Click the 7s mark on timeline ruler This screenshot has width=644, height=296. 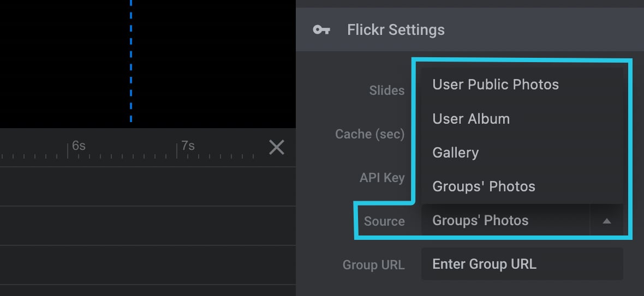[188, 146]
